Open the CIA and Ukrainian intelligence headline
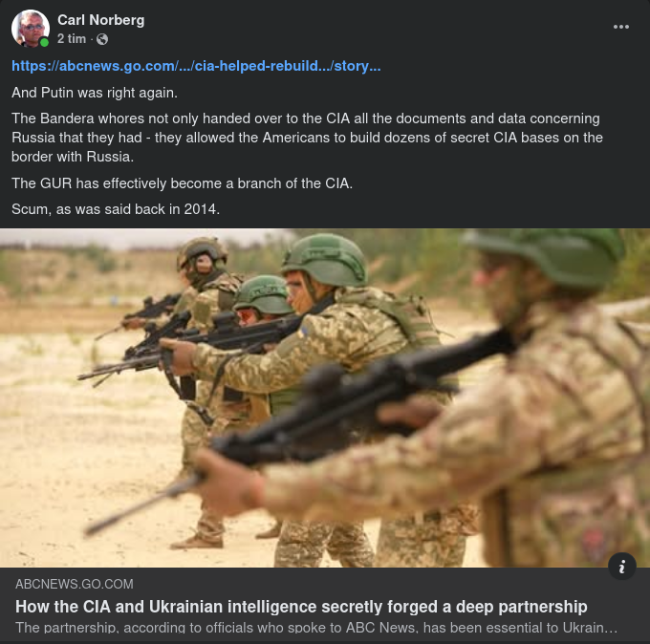 tap(301, 607)
